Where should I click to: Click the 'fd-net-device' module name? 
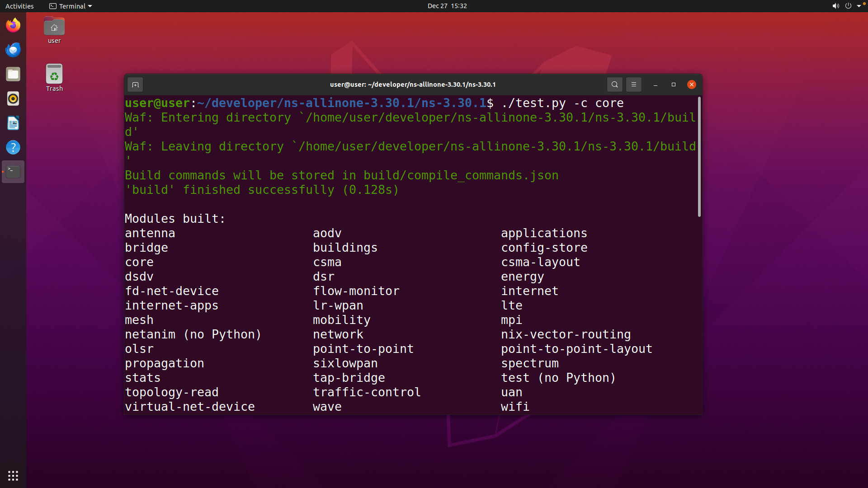(172, 291)
